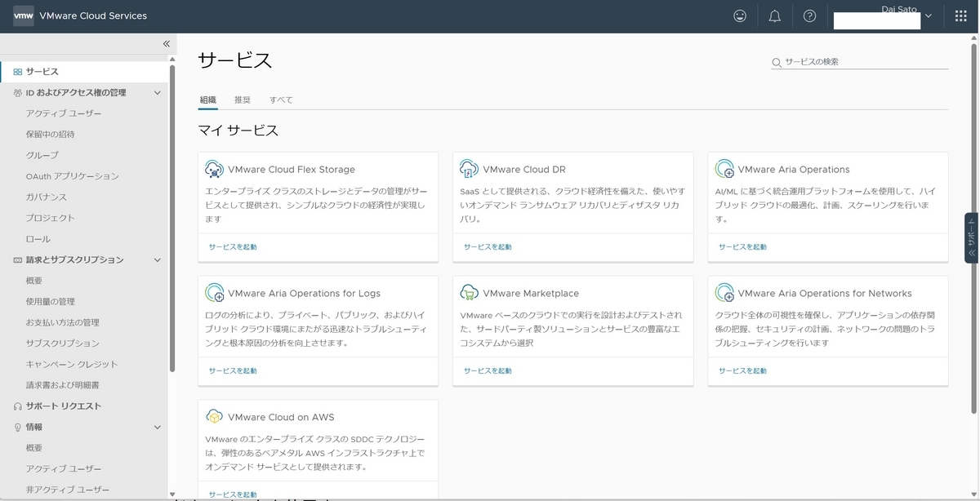Open 非アクティブ ユーザー in sidebar
980x501 pixels.
pyautogui.click(x=68, y=490)
